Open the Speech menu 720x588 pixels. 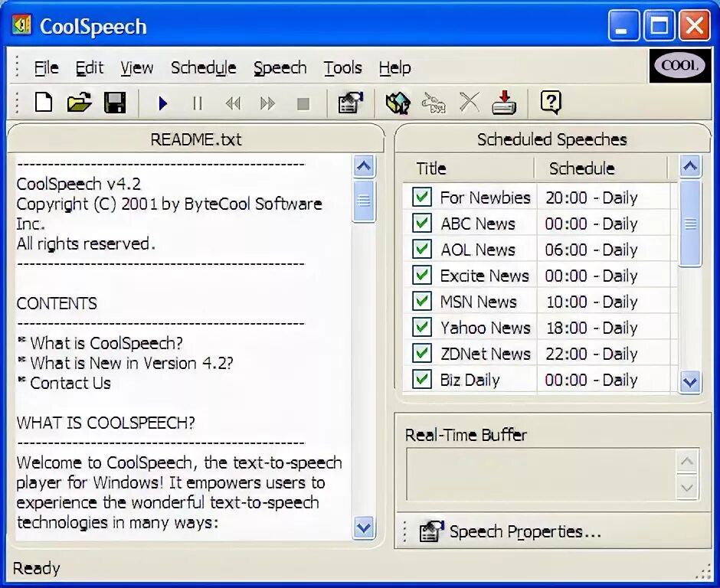coord(280,68)
